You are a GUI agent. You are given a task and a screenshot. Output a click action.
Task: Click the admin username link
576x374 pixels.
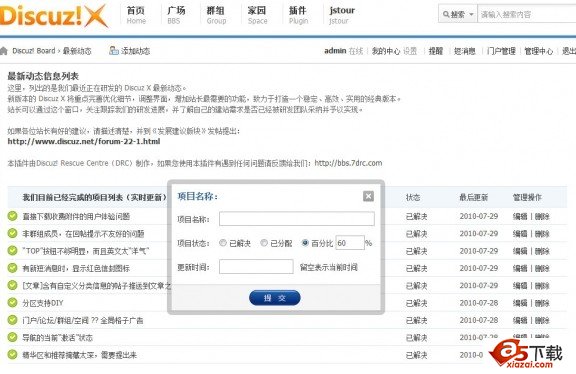coord(335,51)
